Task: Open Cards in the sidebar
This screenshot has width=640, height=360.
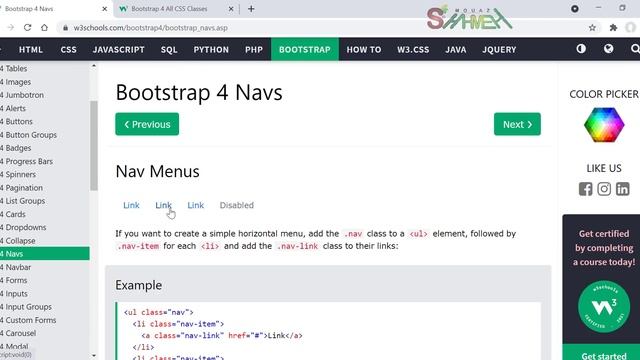Action: click(x=45, y=214)
